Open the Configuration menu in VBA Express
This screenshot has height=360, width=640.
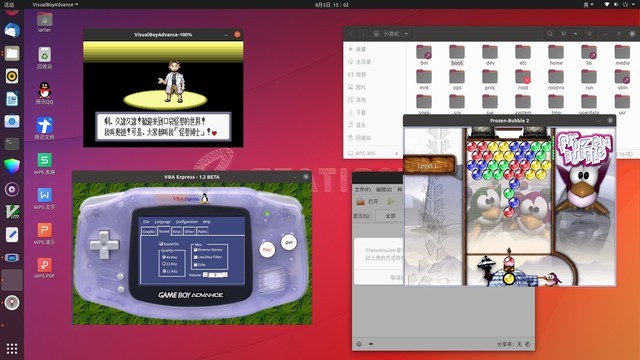click(x=187, y=222)
